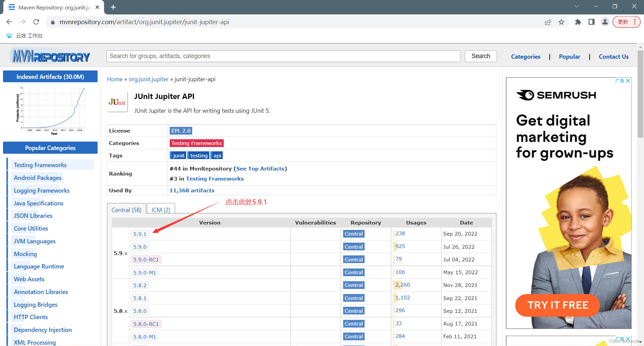Open the tab search chevron
644x346 pixels.
pyautogui.click(x=577, y=6)
